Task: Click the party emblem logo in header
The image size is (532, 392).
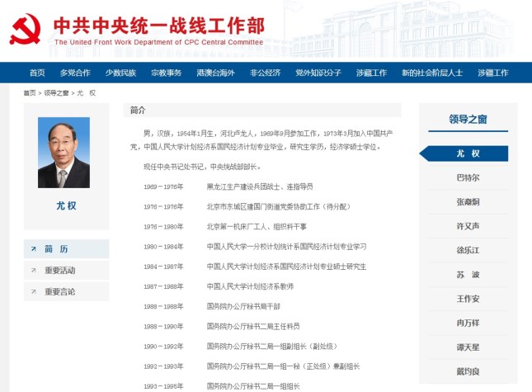Action: pos(26,29)
